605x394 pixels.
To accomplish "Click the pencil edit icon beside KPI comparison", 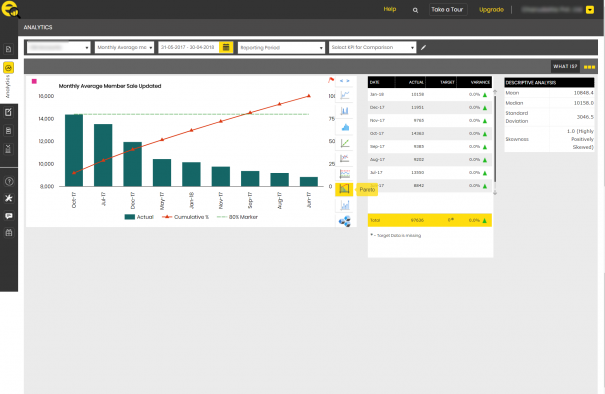I will pyautogui.click(x=423, y=47).
